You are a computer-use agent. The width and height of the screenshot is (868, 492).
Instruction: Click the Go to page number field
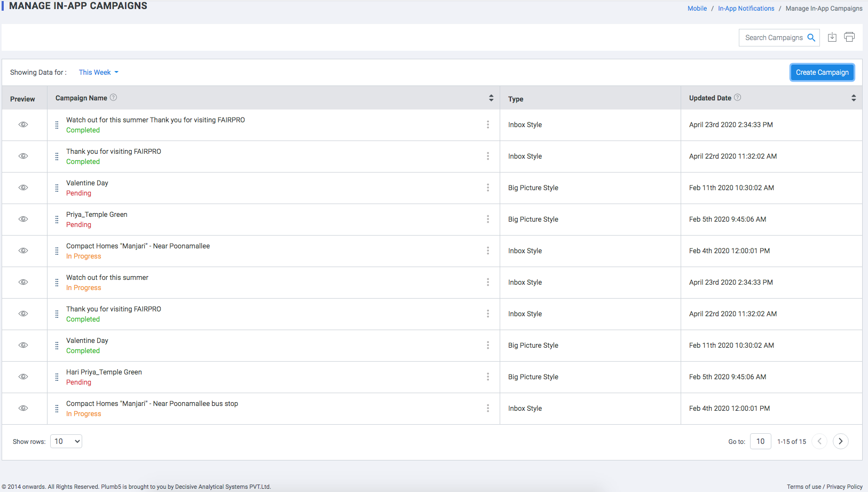point(761,441)
